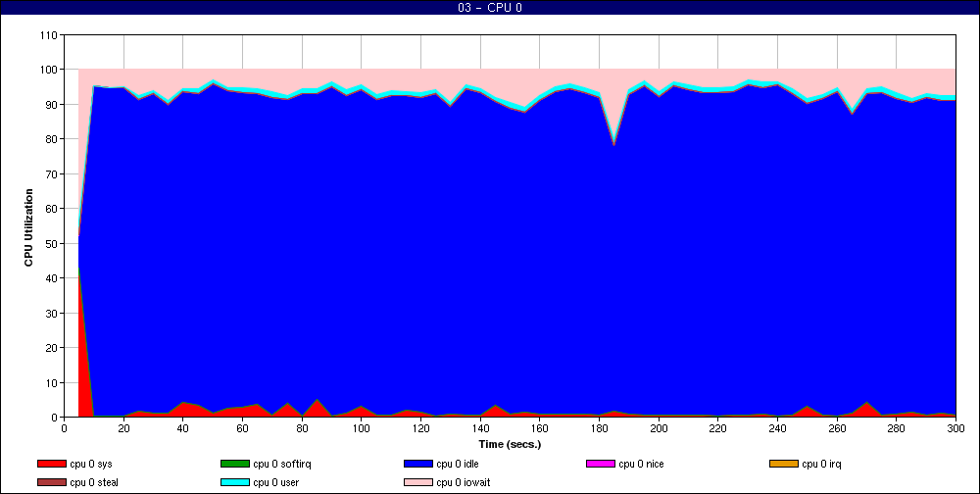Select the 'cpu 0 irq' legend label
Image resolution: width=980 pixels, height=494 pixels.
tap(821, 465)
